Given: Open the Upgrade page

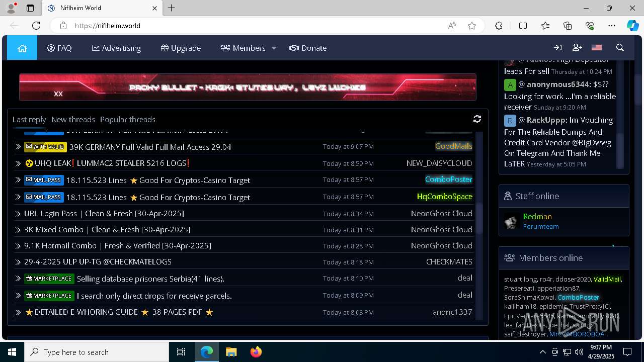Looking at the screenshot, I should click(x=181, y=48).
